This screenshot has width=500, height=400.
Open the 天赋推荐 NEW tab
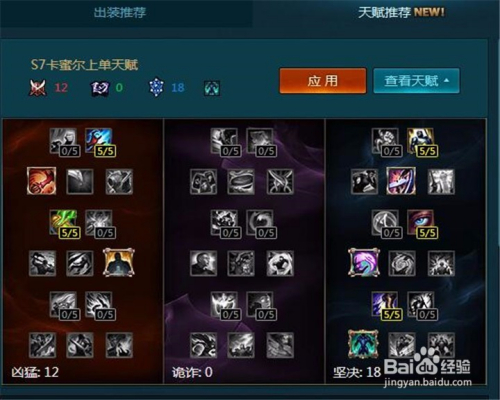point(401,13)
